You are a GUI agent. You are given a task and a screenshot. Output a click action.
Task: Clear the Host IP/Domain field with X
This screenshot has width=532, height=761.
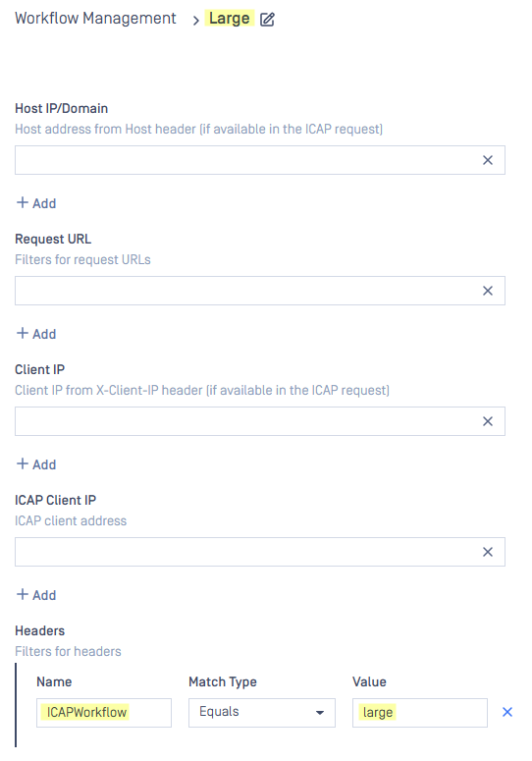(488, 160)
